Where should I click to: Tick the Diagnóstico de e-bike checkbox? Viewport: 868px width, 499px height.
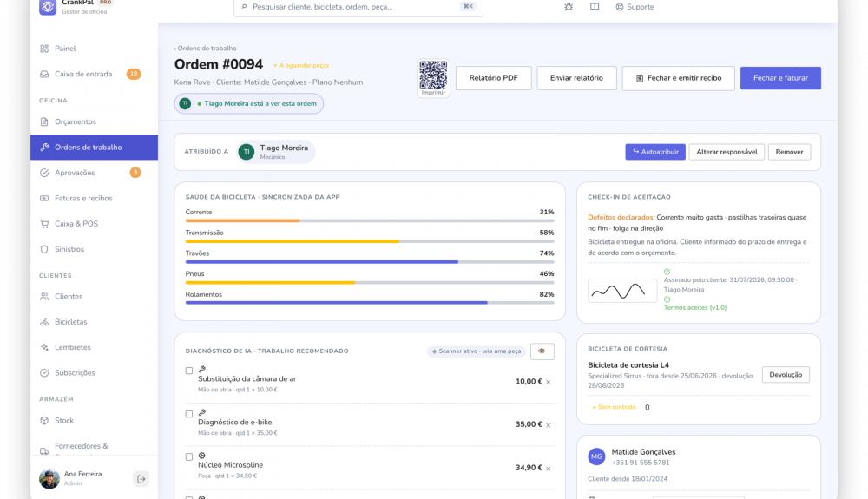[189, 414]
